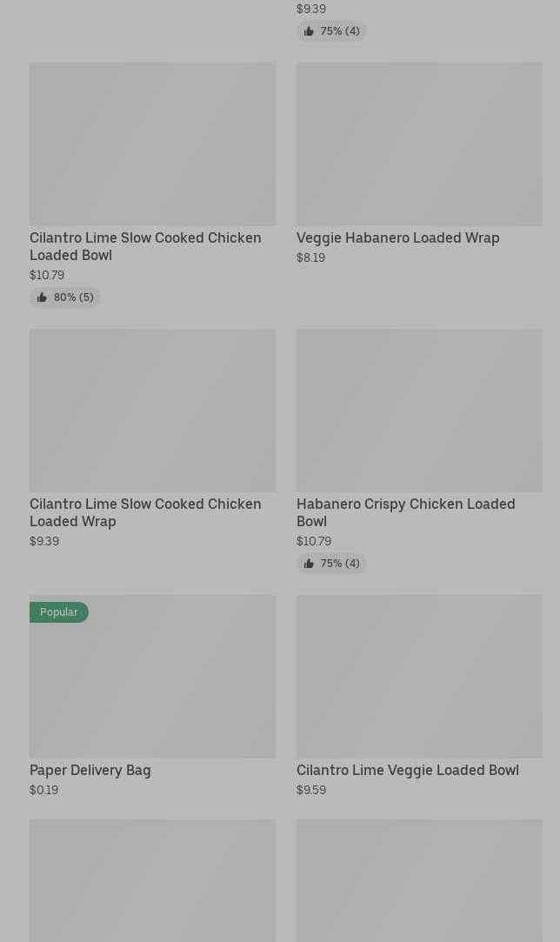Click the 80% (5) rating text
Screen dimensions: 560x942
pos(73,297)
